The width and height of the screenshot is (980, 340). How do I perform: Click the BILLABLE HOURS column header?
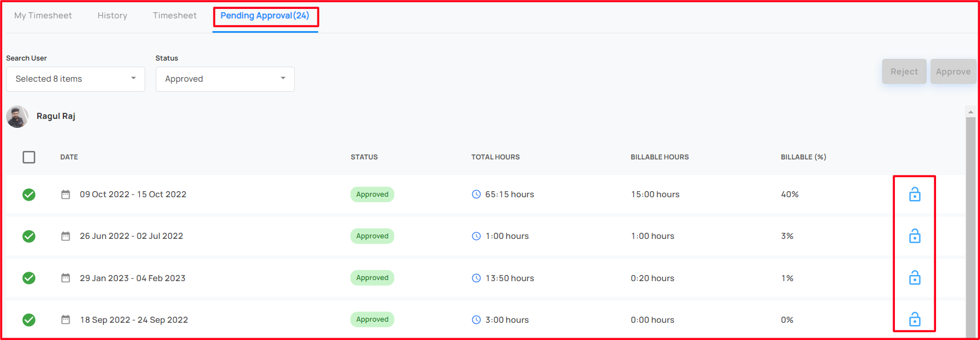(660, 157)
